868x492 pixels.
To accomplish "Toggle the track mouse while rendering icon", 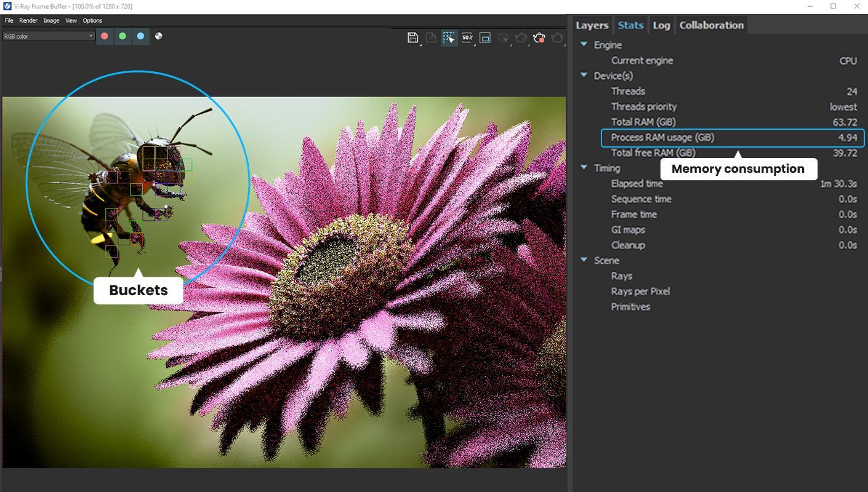I will 449,38.
